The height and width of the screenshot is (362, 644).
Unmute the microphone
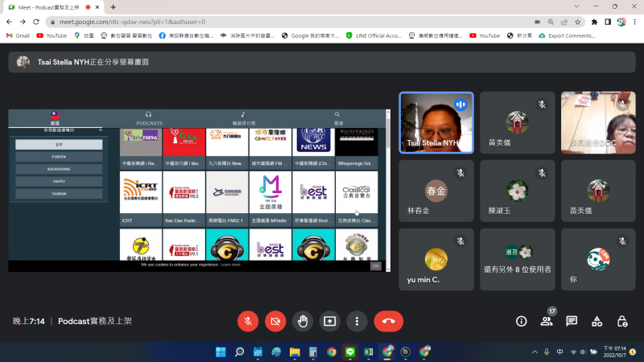tap(248, 321)
